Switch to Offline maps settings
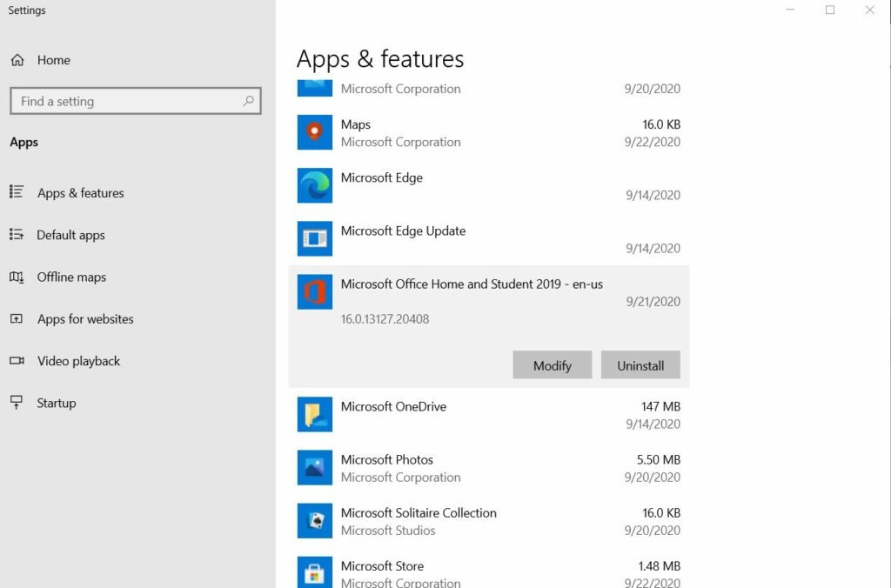891x588 pixels. pos(71,277)
